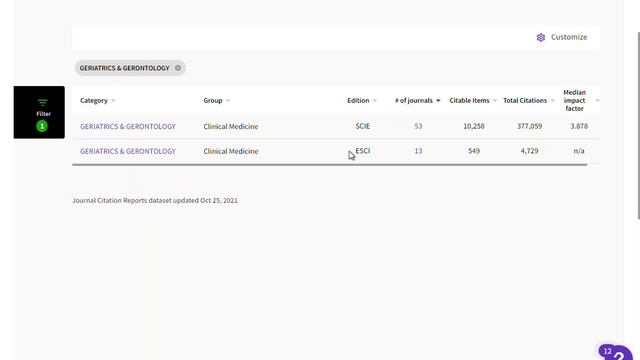This screenshot has height=360, width=640.
Task: Click the n/a median impact cell
Action: [x=579, y=151]
